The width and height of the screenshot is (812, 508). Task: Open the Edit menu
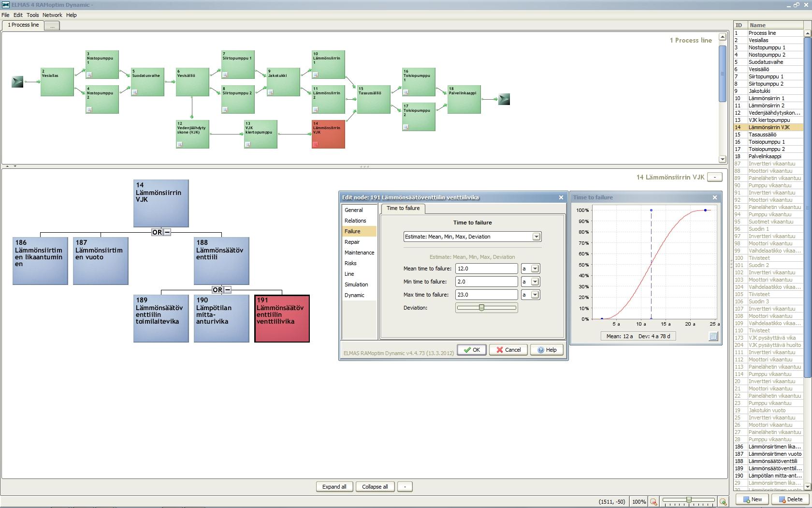[x=18, y=15]
